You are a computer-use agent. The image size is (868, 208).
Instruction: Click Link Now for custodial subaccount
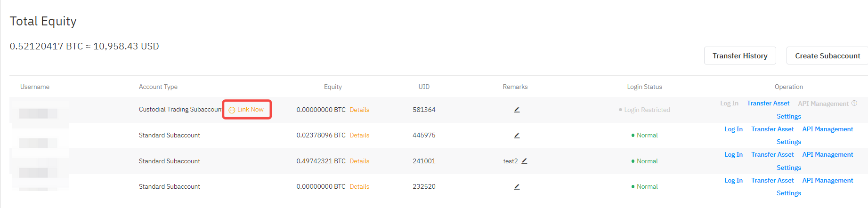[x=247, y=110]
